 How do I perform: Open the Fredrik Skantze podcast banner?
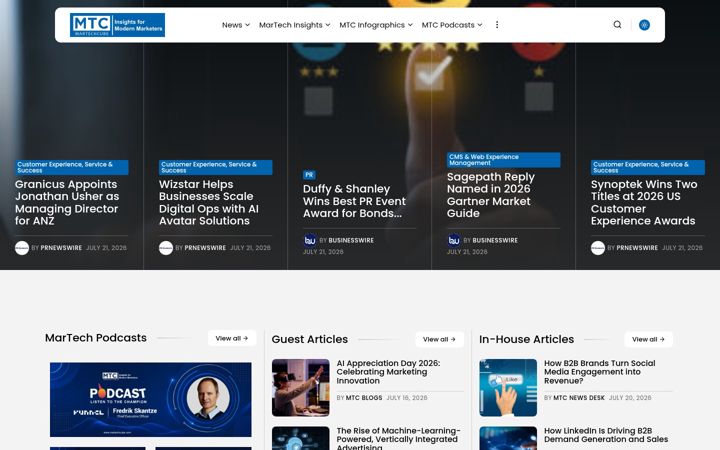point(151,399)
